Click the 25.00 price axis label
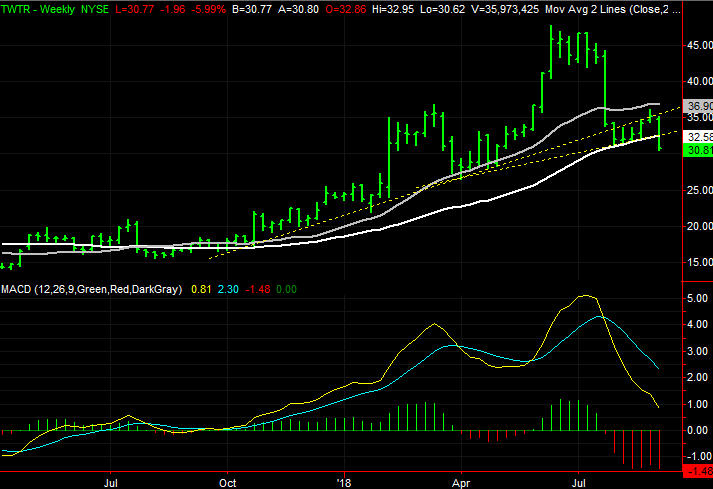 [699, 190]
